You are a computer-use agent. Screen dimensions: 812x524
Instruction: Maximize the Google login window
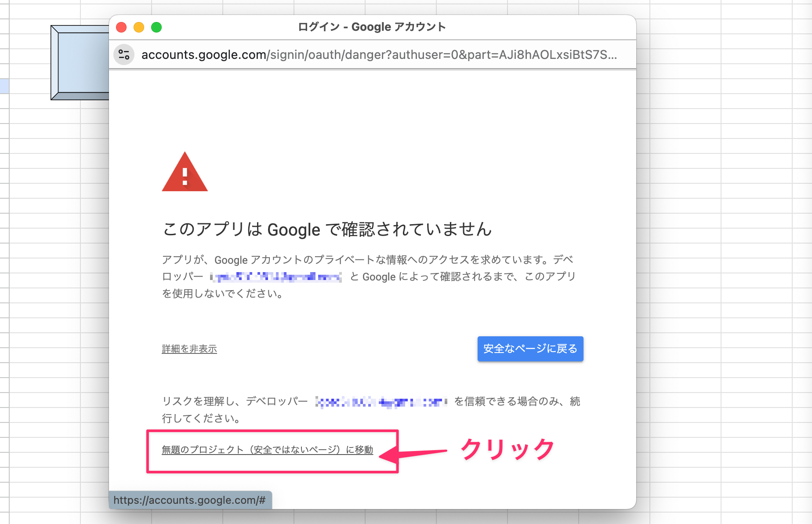pyautogui.click(x=156, y=27)
